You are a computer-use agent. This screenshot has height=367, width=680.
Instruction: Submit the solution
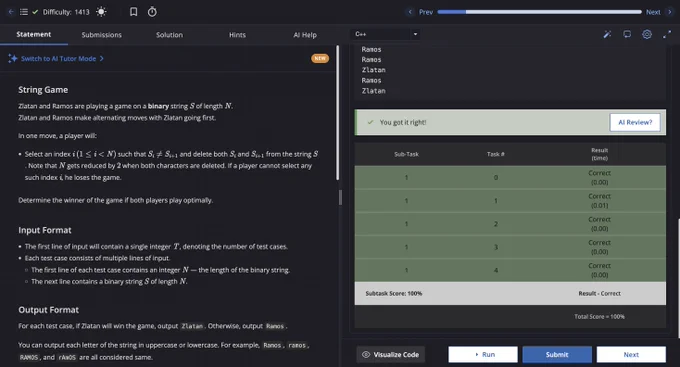557,354
